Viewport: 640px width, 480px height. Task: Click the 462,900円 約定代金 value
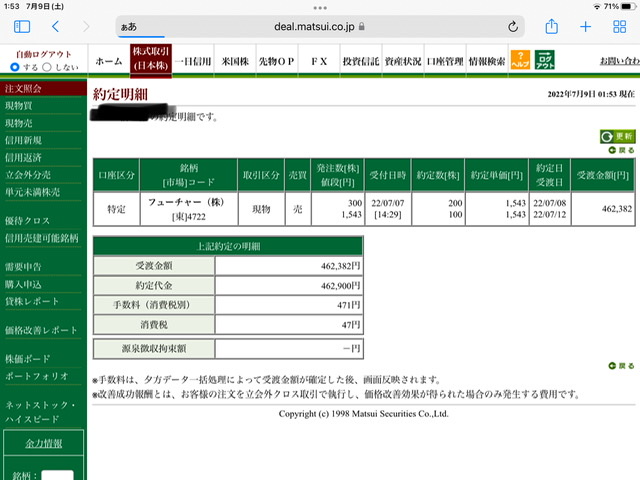(340, 286)
